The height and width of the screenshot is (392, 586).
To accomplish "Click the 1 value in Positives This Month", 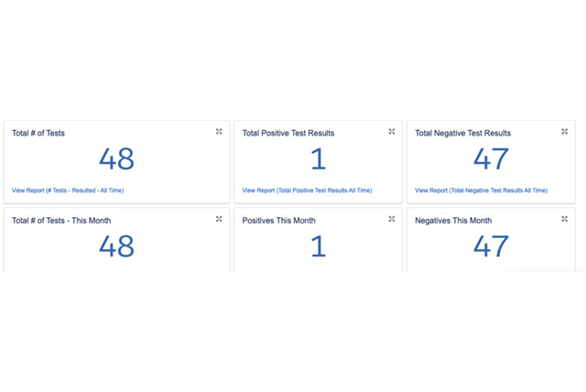I will 318,246.
